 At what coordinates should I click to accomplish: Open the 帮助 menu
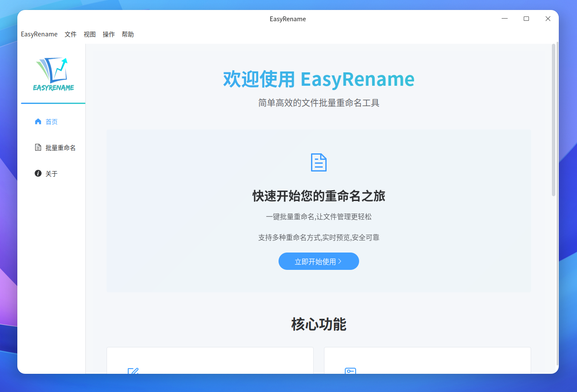coord(128,35)
